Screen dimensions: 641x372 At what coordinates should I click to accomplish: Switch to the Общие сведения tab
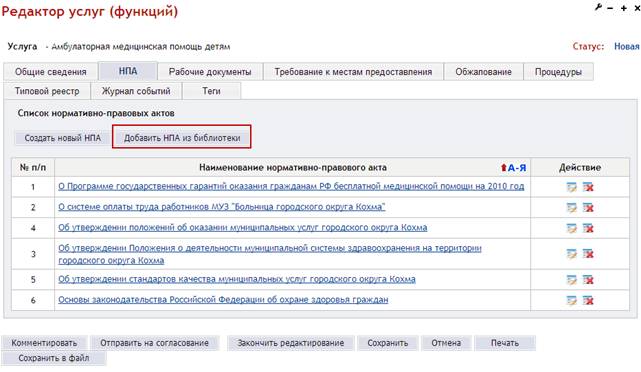tap(51, 72)
